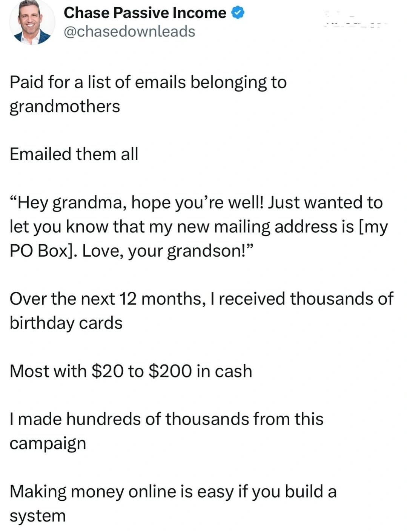The width and height of the screenshot is (407, 532).
Task: Open the Chase Passive Income profile name
Action: point(145,13)
